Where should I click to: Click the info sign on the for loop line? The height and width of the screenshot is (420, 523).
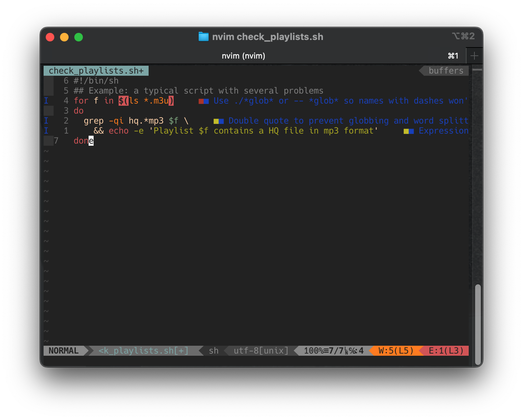coord(46,101)
